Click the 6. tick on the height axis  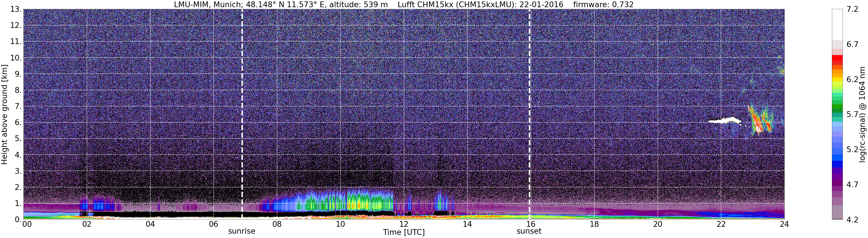(18, 122)
